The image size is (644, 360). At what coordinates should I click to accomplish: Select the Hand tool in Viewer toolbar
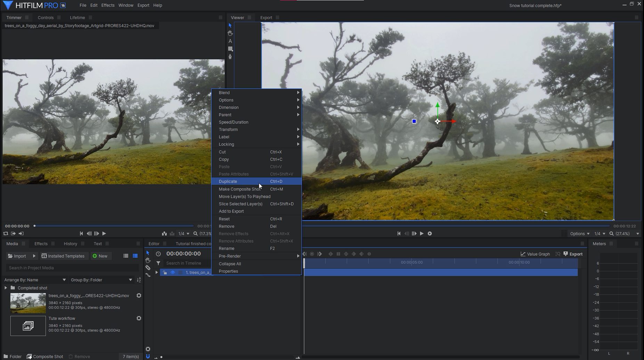(230, 33)
